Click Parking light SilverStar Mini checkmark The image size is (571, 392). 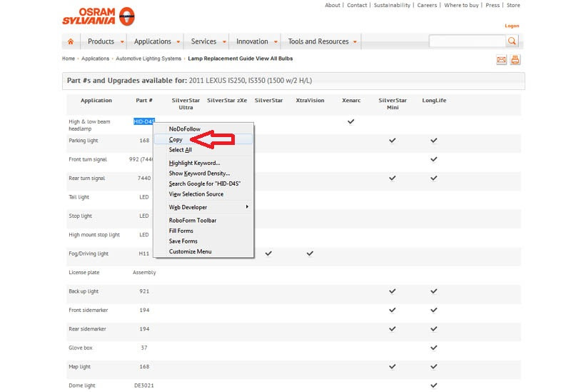click(x=392, y=140)
